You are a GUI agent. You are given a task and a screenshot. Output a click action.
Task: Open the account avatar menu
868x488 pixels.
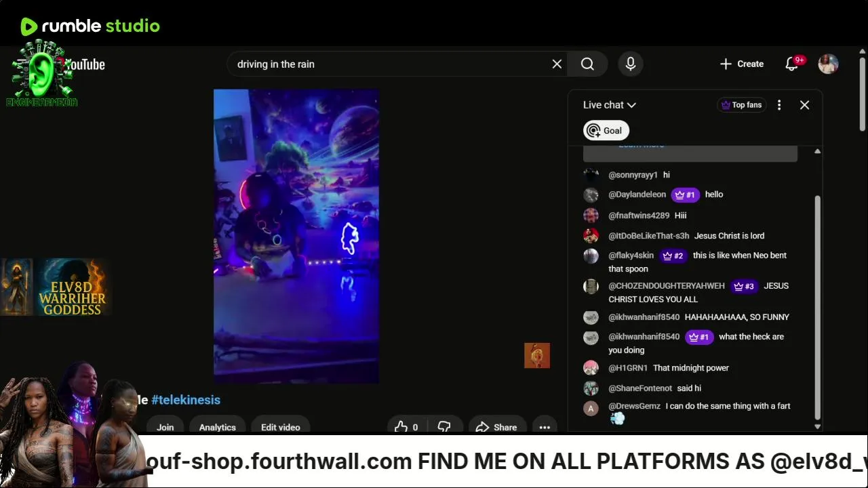(829, 64)
